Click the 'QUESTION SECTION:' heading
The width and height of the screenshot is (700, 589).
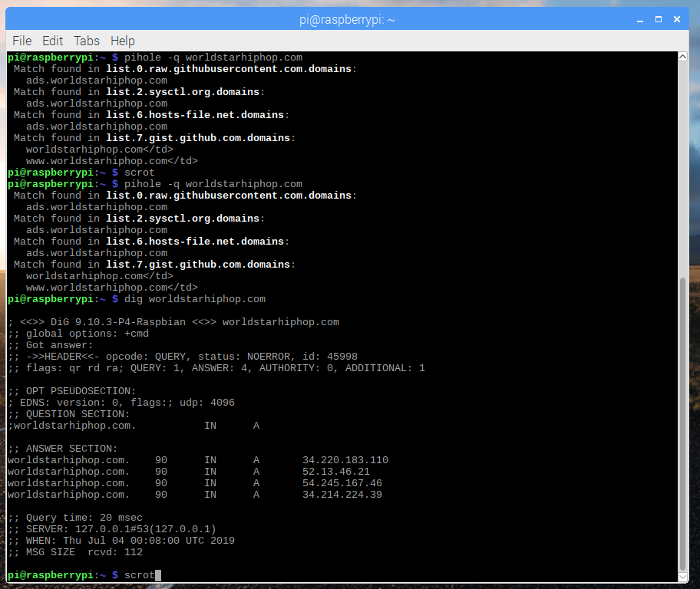[x=69, y=414]
